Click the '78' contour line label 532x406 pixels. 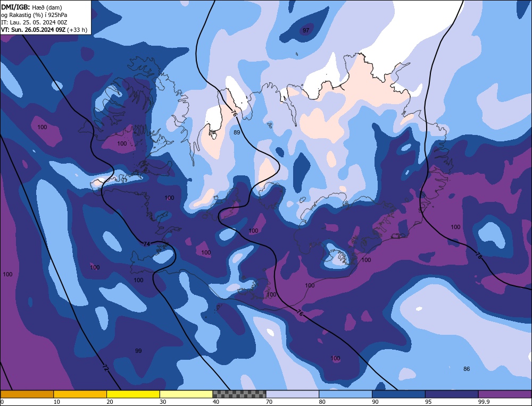point(478,256)
